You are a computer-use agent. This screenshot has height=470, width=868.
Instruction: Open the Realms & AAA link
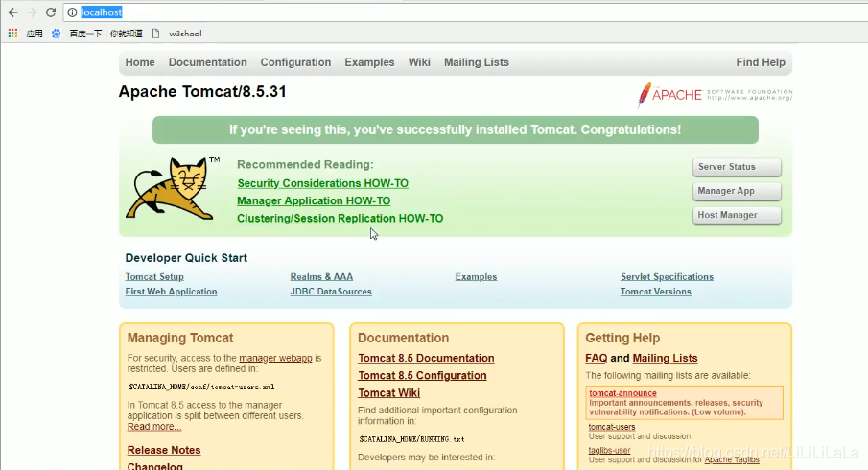tap(321, 277)
